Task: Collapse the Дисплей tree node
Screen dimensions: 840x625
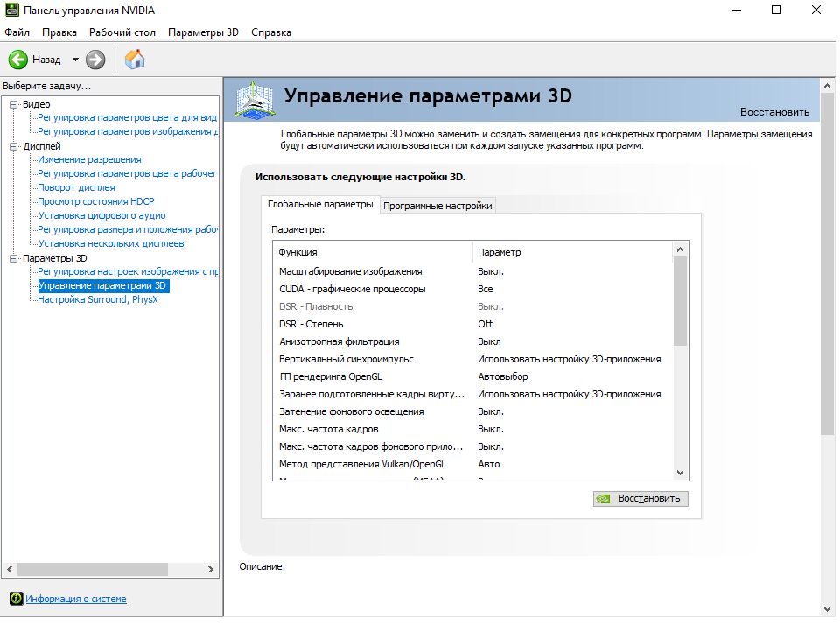Action: point(14,146)
